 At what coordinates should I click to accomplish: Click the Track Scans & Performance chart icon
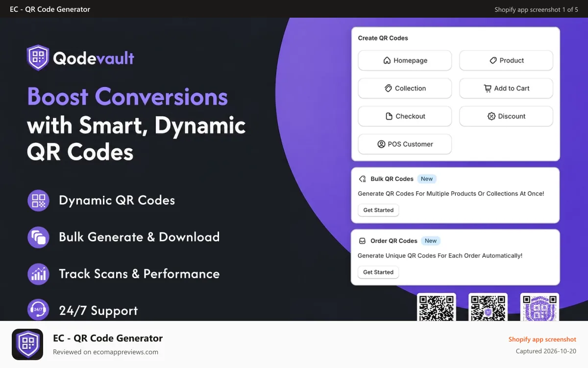coord(38,274)
